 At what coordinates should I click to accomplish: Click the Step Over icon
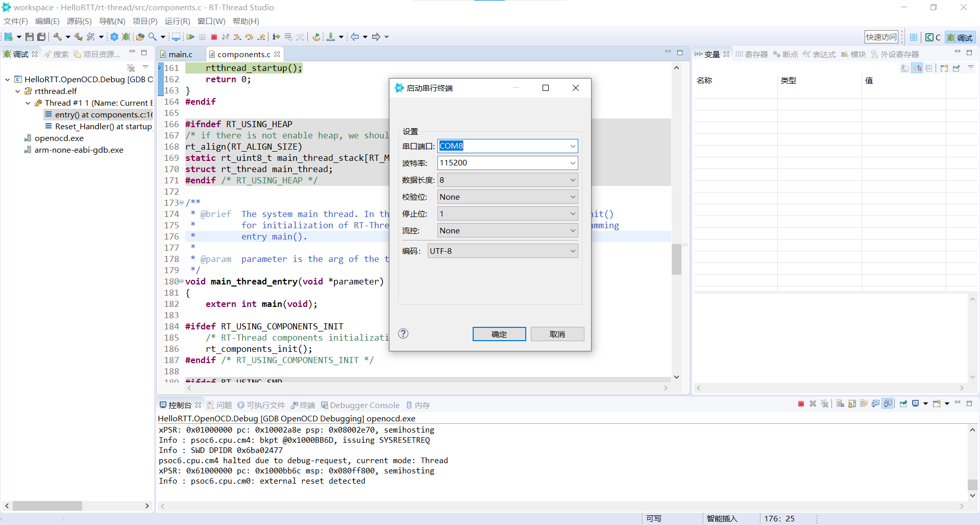tap(249, 37)
